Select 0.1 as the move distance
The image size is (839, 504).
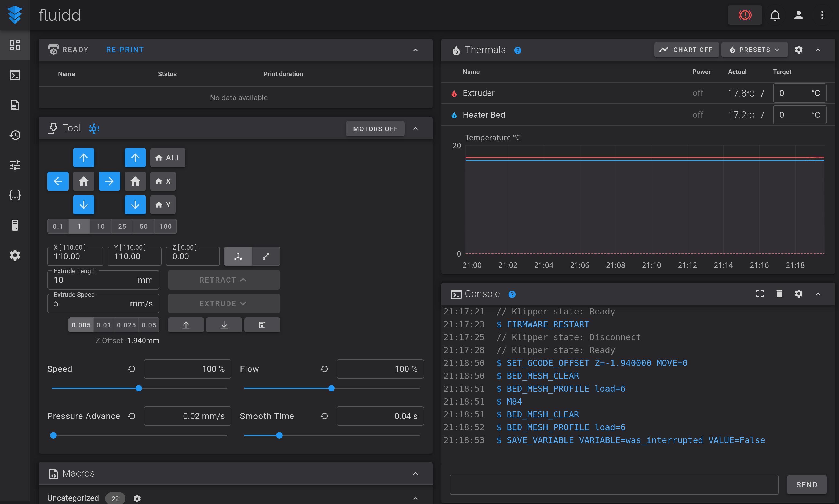(58, 226)
